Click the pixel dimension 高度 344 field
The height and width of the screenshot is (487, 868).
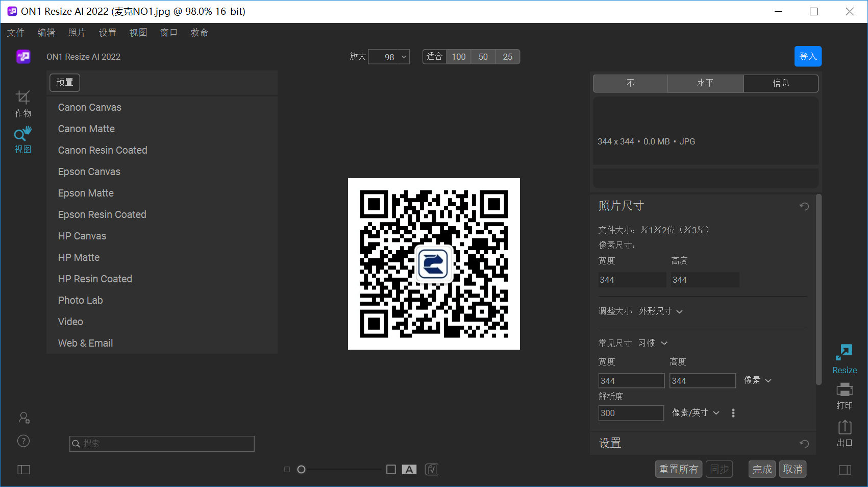[x=705, y=280]
